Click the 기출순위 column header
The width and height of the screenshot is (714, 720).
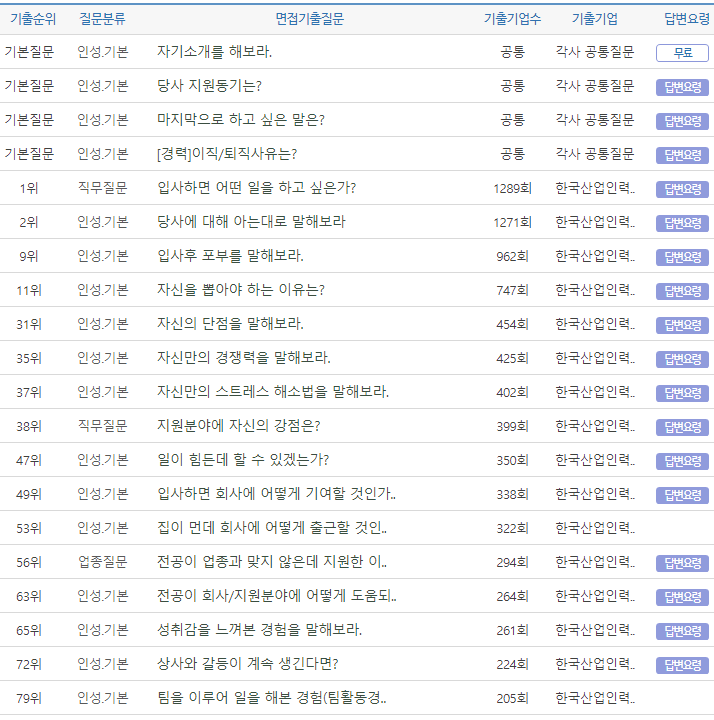[32, 19]
